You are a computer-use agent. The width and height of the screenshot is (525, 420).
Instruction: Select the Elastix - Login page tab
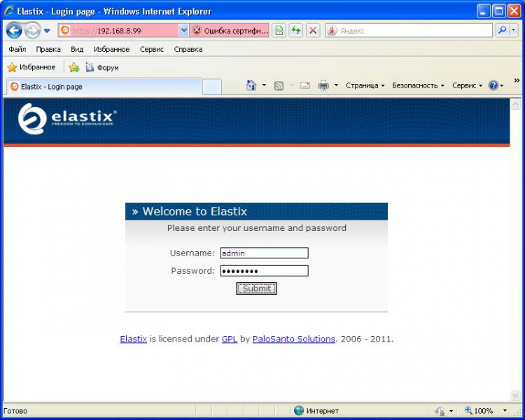[104, 87]
